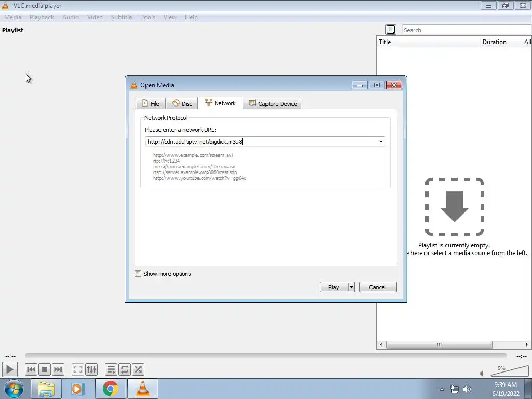Maximize the Open Media dialog
This screenshot has height=399, width=532.
click(377, 85)
